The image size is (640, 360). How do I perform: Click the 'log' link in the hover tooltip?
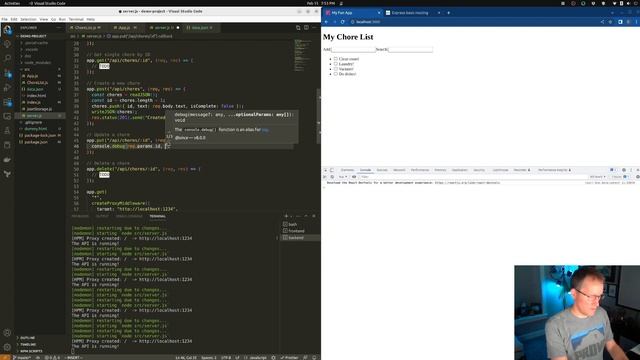(265, 130)
